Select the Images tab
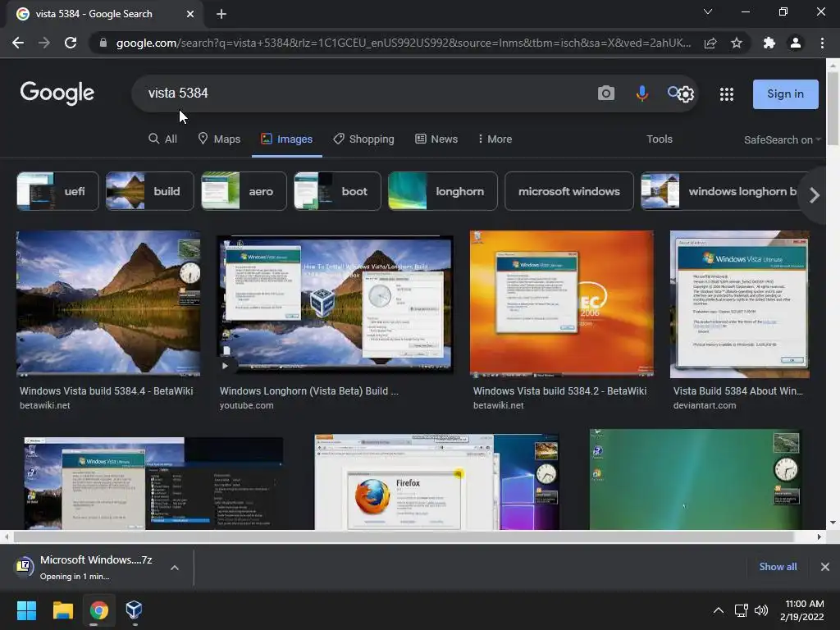 pyautogui.click(x=286, y=139)
